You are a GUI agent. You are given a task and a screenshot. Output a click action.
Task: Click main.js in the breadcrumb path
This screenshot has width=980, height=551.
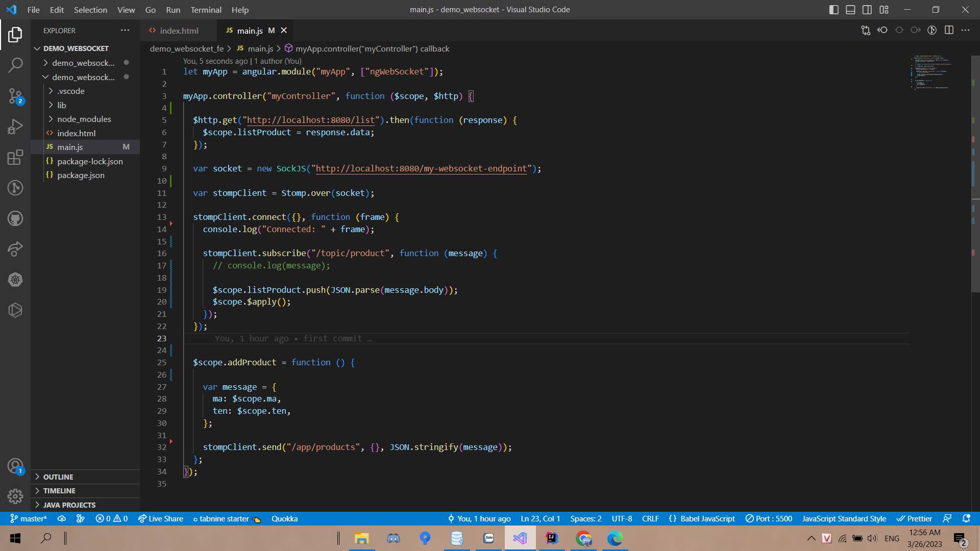[260, 48]
